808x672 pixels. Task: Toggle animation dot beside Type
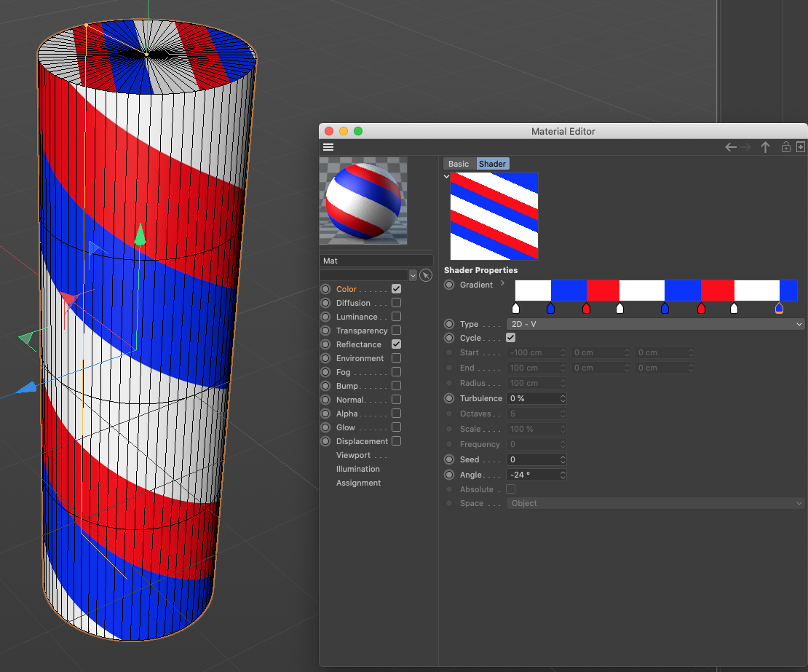449,324
